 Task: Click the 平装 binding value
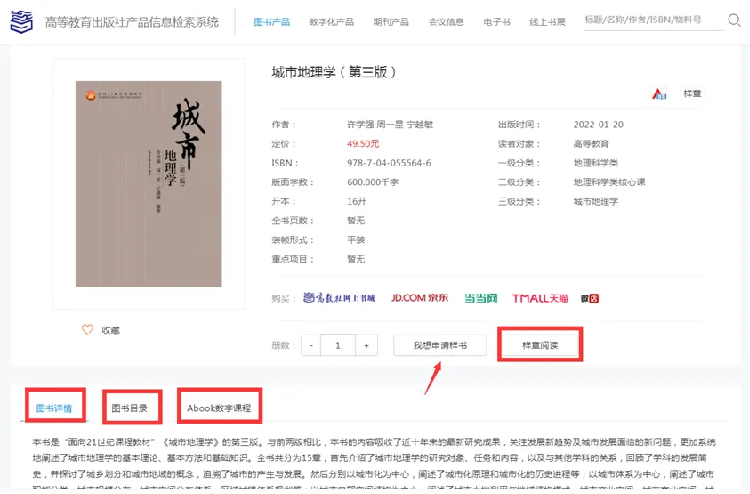[x=356, y=240]
